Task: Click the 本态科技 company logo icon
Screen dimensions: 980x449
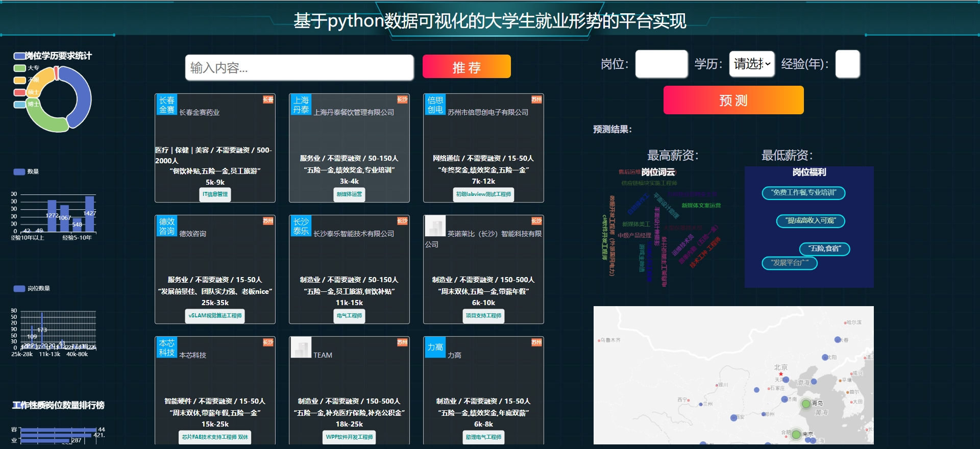Action: pos(167,347)
